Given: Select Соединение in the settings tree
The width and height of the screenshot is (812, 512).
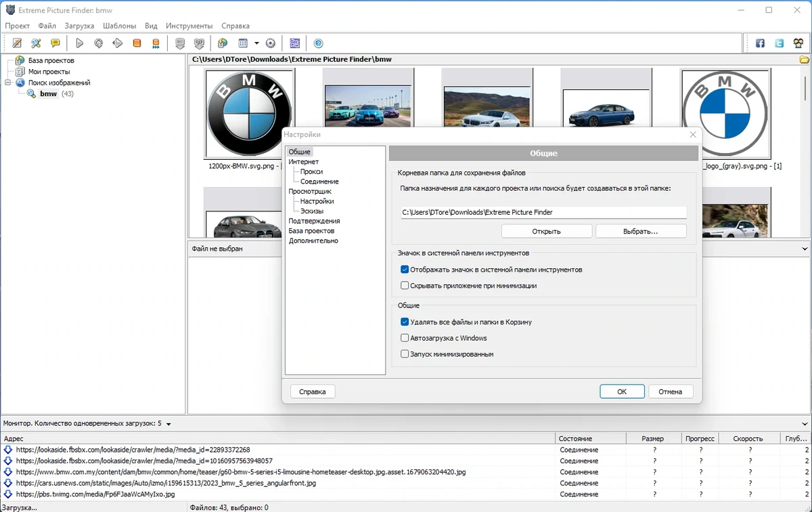Looking at the screenshot, I should [x=319, y=182].
